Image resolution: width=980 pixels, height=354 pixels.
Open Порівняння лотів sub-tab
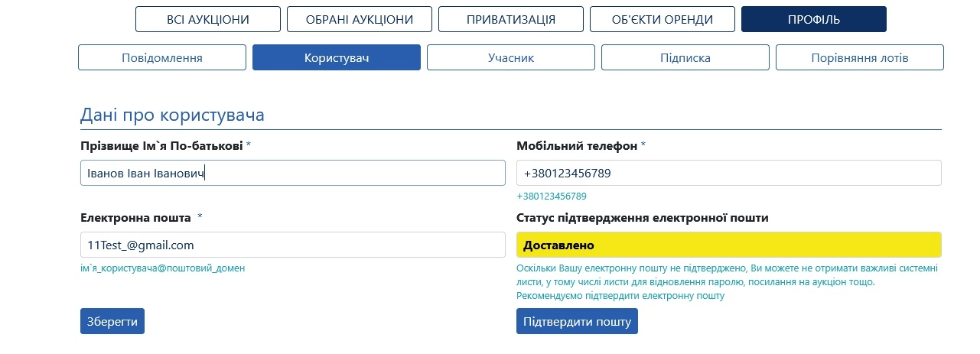[860, 57]
